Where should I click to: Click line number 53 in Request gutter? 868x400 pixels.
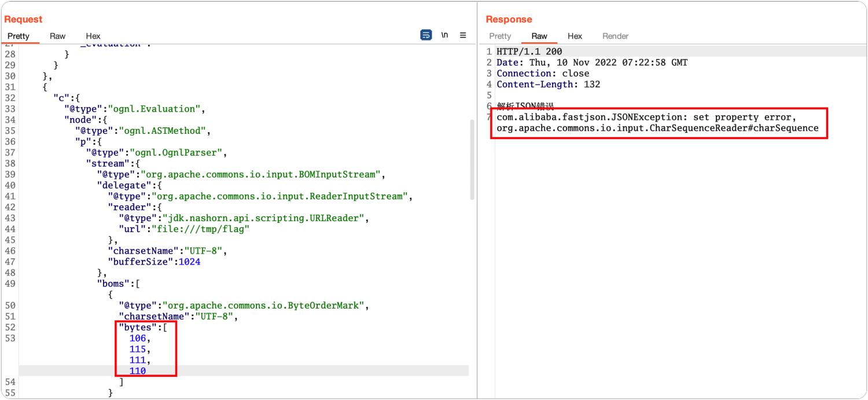(10, 338)
